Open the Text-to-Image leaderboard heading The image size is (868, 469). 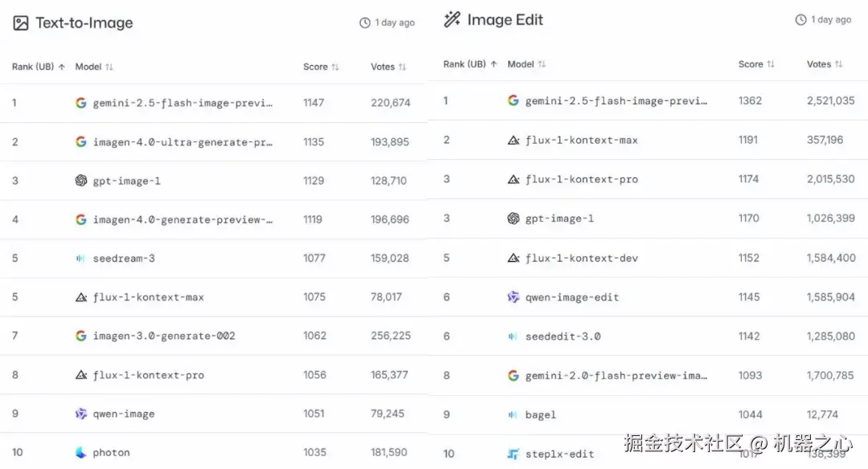pyautogui.click(x=84, y=23)
